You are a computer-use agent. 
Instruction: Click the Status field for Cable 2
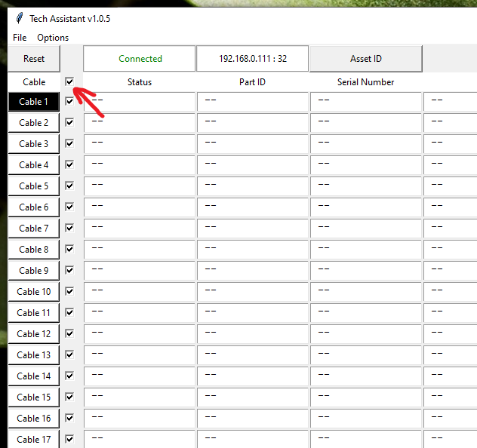(x=140, y=123)
